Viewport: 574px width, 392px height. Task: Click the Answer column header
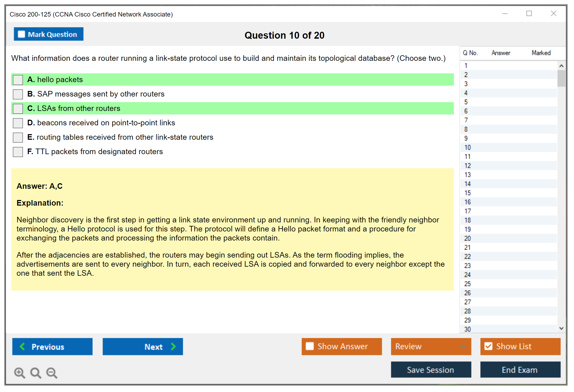tap(501, 53)
